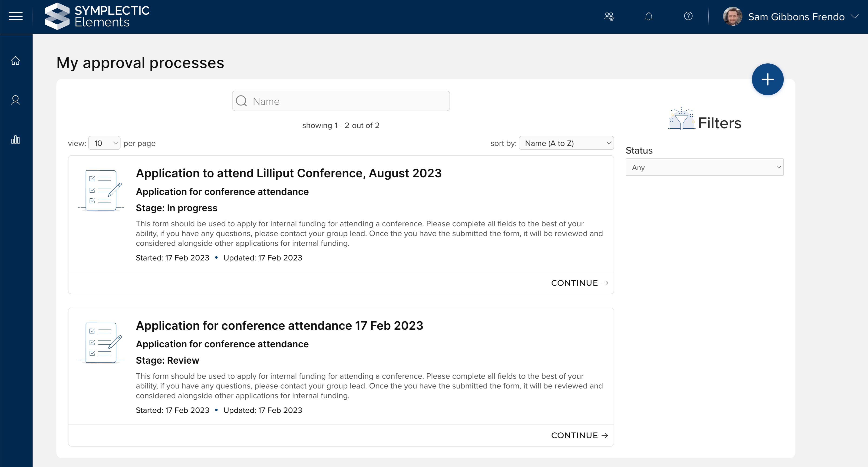The height and width of the screenshot is (467, 868).
Task: Open the per page view dropdown
Action: tap(104, 143)
